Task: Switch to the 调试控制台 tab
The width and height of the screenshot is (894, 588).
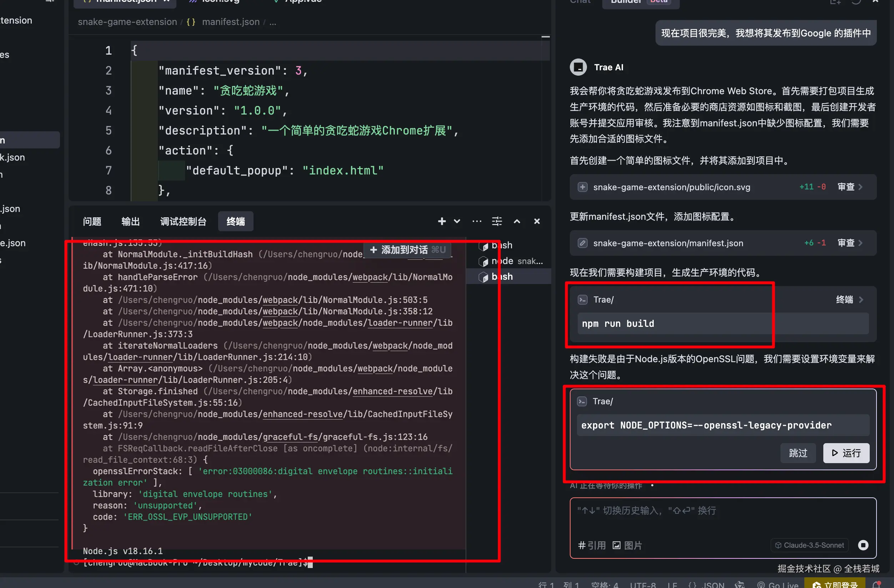Action: coord(183,221)
